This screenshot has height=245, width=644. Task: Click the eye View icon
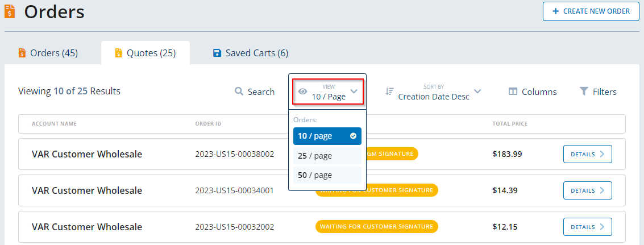point(303,92)
